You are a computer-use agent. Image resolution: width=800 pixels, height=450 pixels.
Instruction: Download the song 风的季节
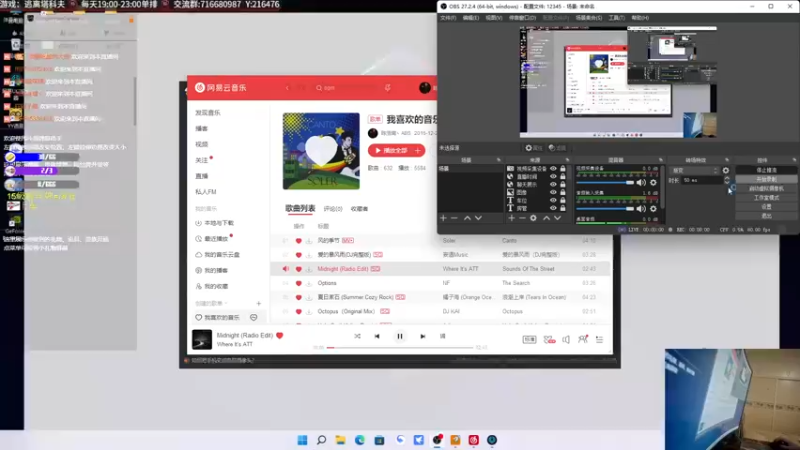coord(309,241)
